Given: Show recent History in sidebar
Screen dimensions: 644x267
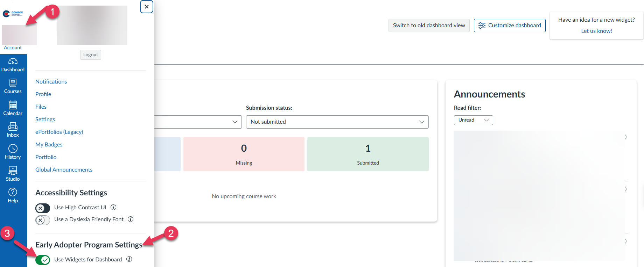Looking at the screenshot, I should [x=13, y=152].
